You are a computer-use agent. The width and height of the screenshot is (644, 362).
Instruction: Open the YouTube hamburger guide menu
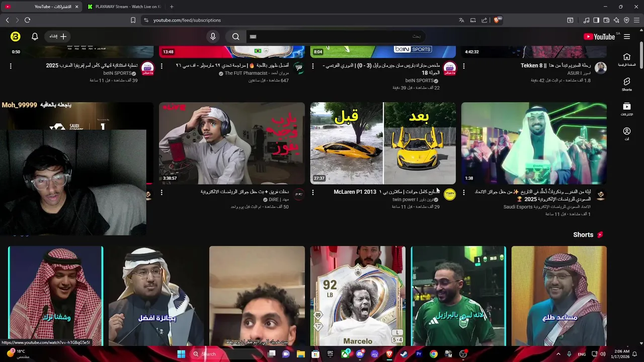coord(627,36)
